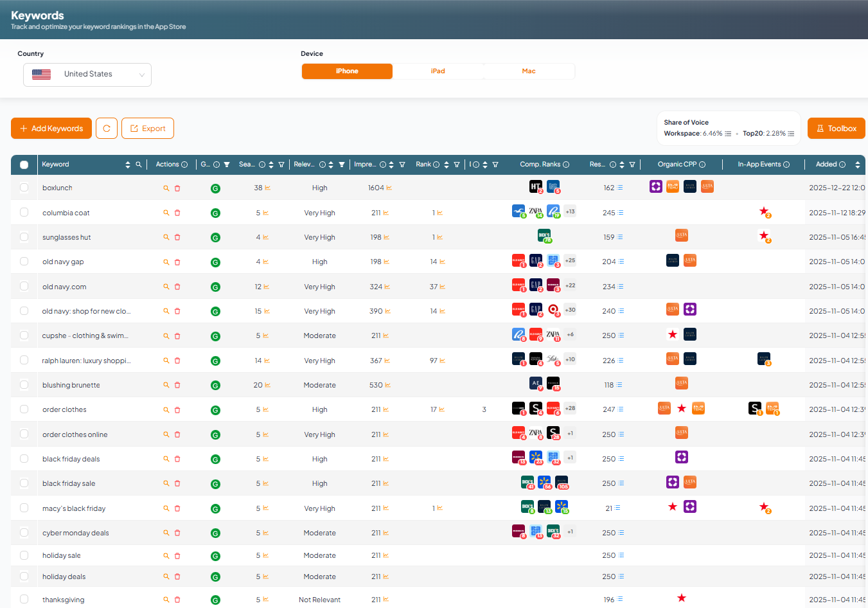Sort by the Search Popularity column arrows
The height and width of the screenshot is (608, 868).
[271, 165]
